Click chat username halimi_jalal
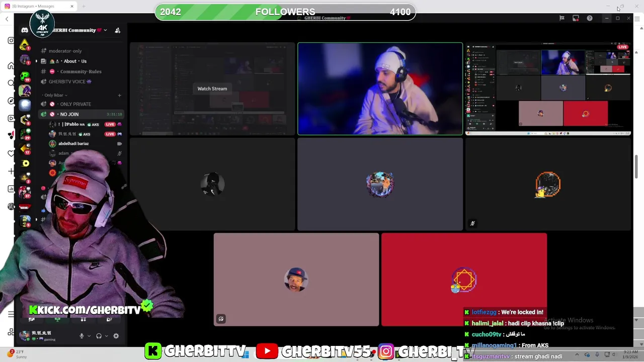The image size is (644, 362). click(487, 323)
